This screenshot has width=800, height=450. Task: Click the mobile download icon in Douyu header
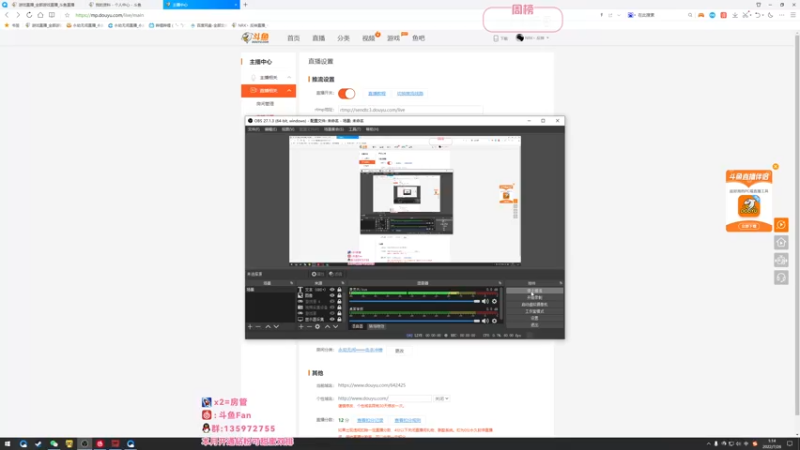[x=496, y=38]
